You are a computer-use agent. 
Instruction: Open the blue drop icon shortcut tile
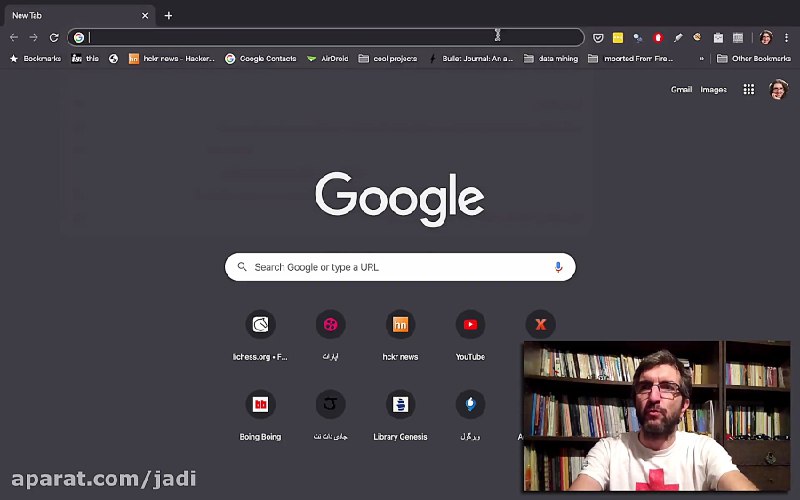470,415
